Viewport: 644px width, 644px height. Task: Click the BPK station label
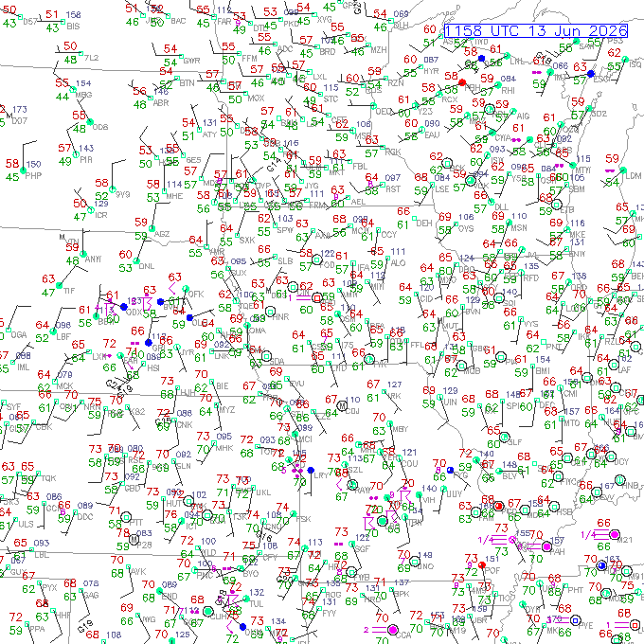pyautogui.click(x=402, y=594)
